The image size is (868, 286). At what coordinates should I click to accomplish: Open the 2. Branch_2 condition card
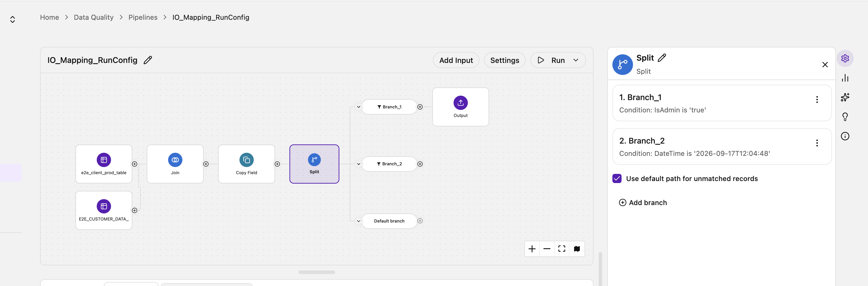click(722, 146)
